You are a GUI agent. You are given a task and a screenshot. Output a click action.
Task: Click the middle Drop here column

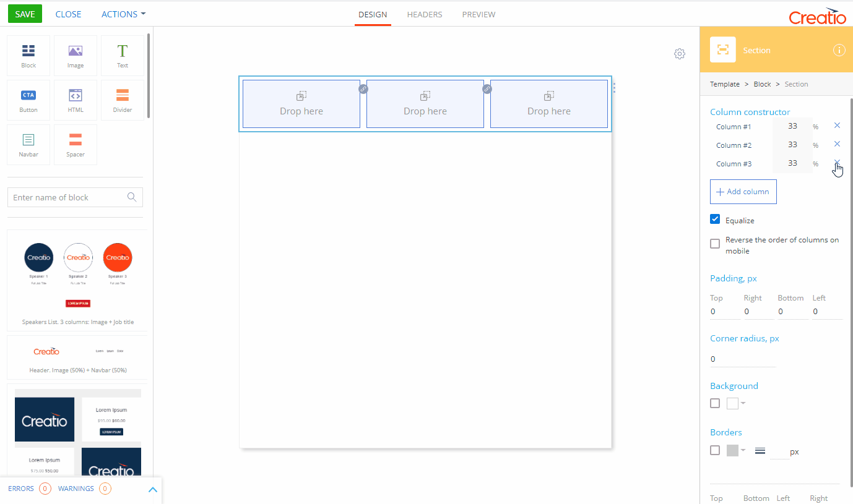(425, 104)
